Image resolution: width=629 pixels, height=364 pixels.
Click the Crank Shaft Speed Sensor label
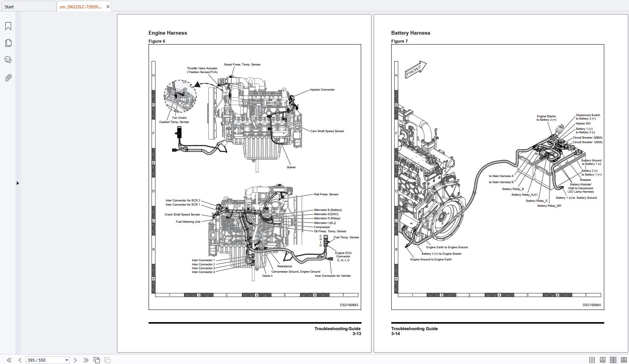182,214
